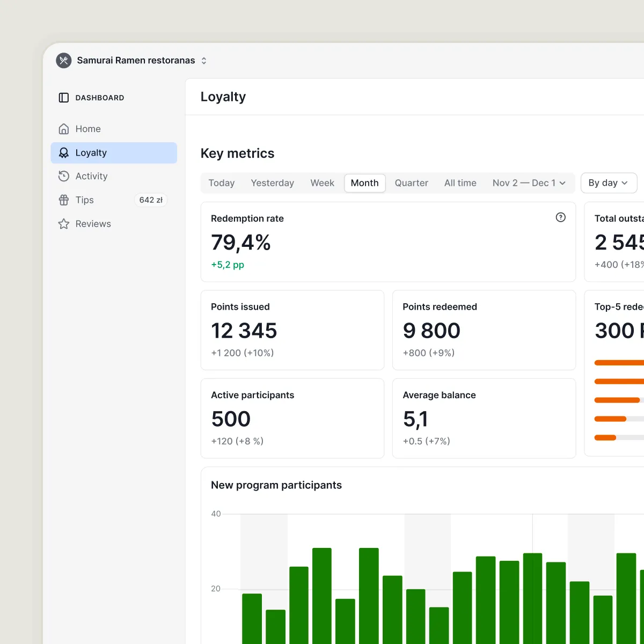Click the Points issued card label

point(240,307)
